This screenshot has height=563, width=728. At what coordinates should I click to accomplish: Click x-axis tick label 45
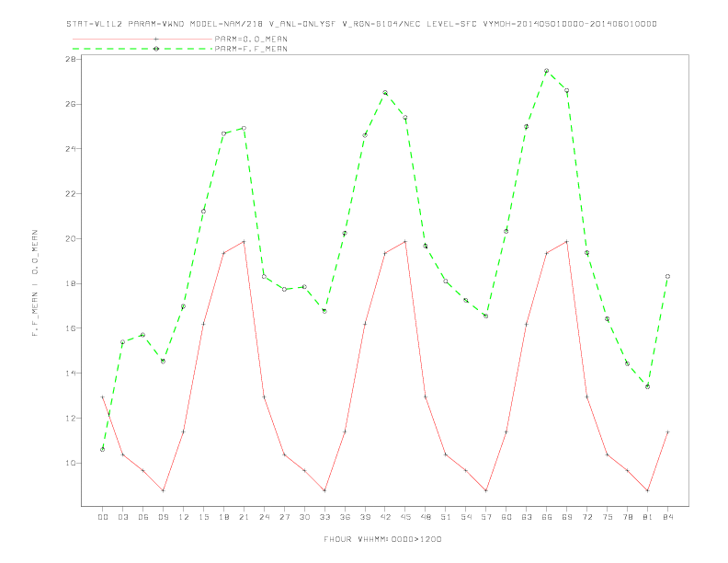click(x=405, y=517)
